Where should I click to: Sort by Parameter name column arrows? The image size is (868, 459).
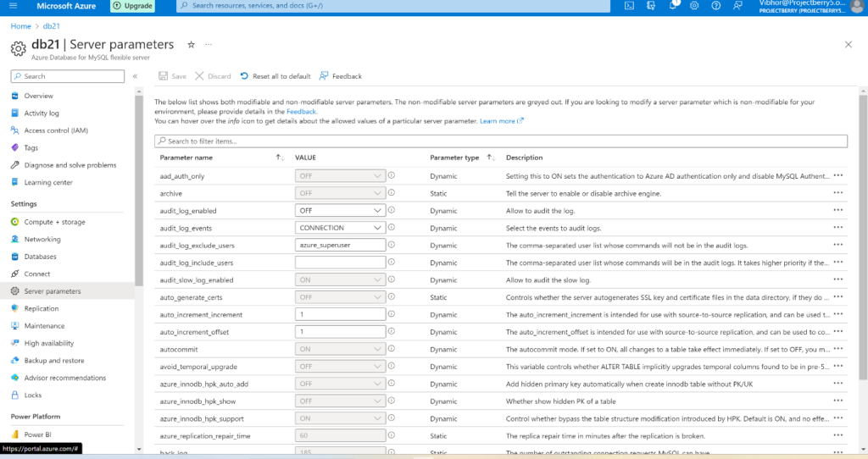click(280, 158)
